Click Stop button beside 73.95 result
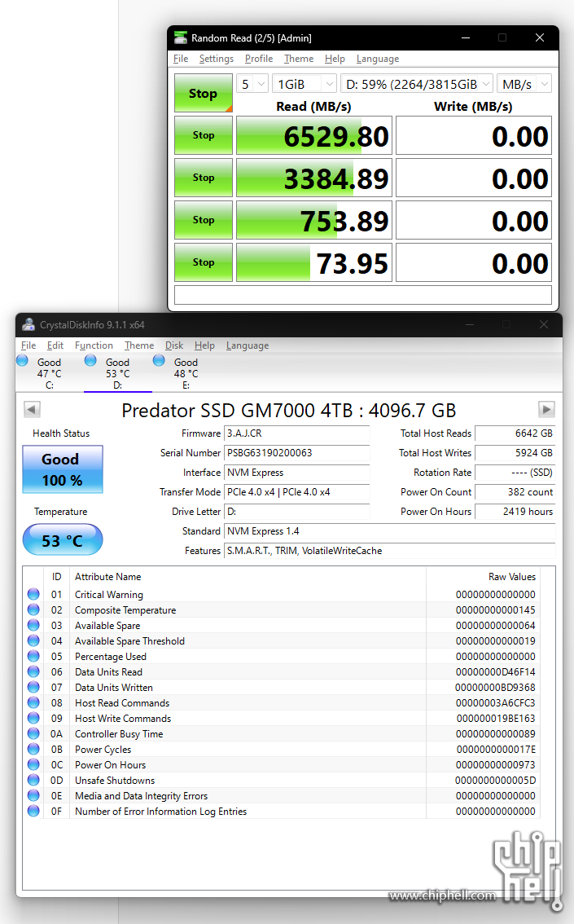This screenshot has width=574, height=924. pyautogui.click(x=203, y=263)
